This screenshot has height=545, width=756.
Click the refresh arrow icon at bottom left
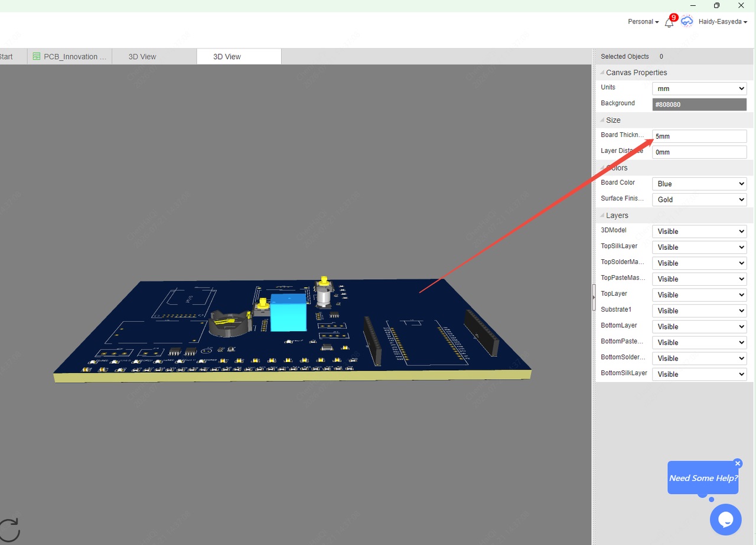tap(8, 530)
